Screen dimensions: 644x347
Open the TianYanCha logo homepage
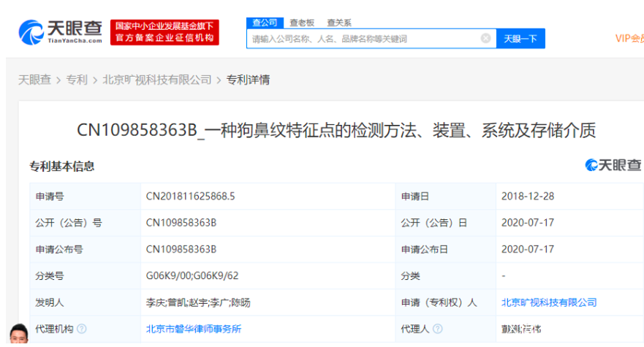click(61, 32)
